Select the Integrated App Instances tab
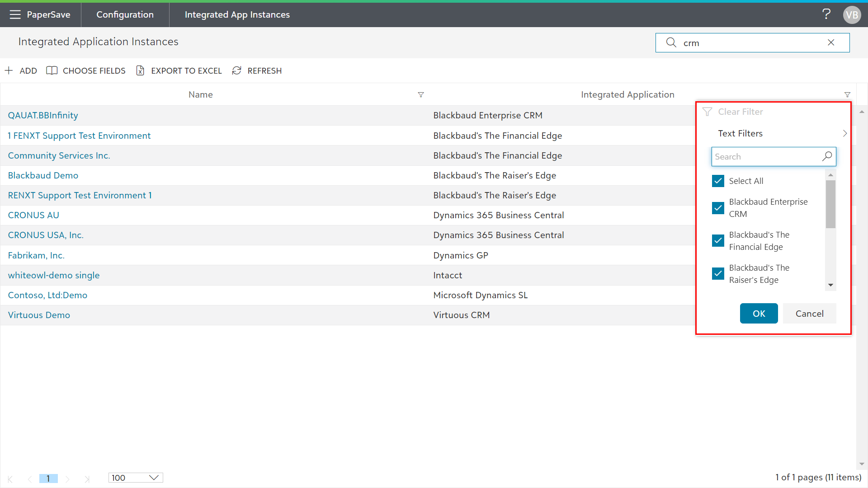 click(x=237, y=14)
